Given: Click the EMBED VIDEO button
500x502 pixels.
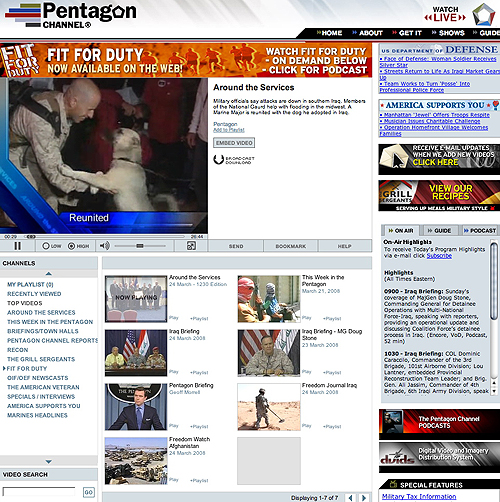Looking at the screenshot, I should click(x=234, y=143).
